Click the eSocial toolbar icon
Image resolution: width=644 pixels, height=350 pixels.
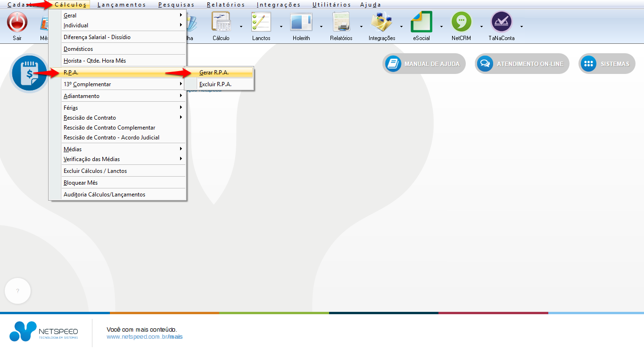click(x=421, y=22)
